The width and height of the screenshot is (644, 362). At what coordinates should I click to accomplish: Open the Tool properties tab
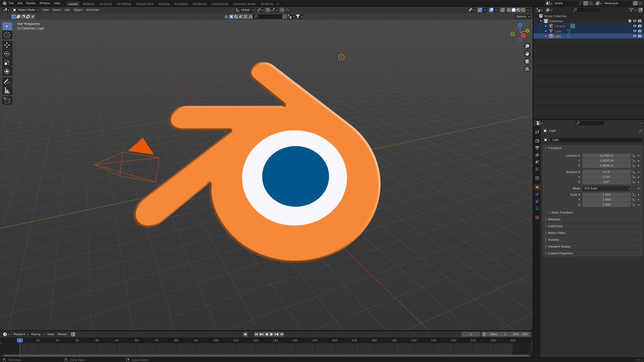537,132
